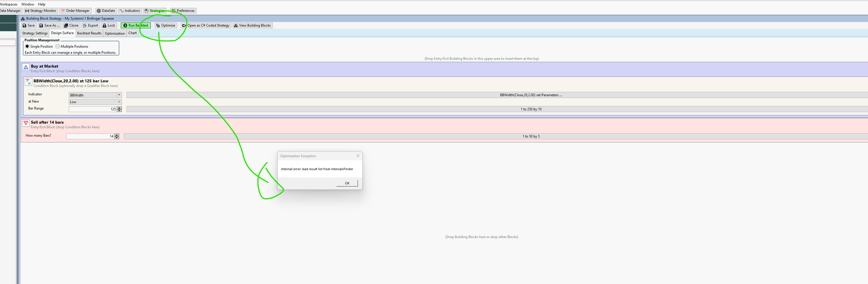Click the Clone strategy icon
868x284 pixels.
pyautogui.click(x=66, y=26)
